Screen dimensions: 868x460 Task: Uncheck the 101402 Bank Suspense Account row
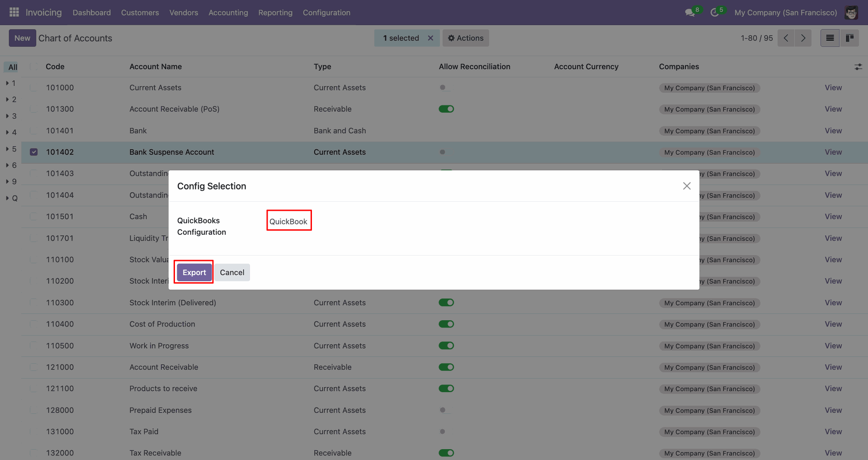[x=34, y=152]
